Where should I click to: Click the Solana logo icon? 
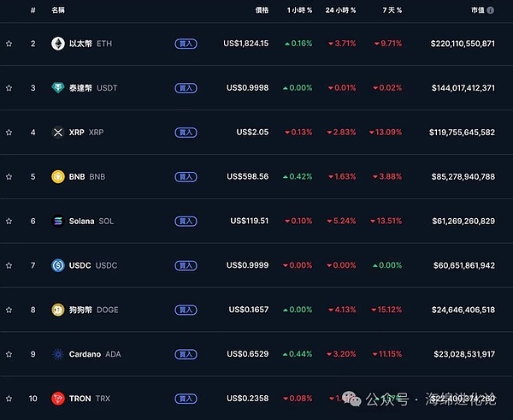pos(58,221)
